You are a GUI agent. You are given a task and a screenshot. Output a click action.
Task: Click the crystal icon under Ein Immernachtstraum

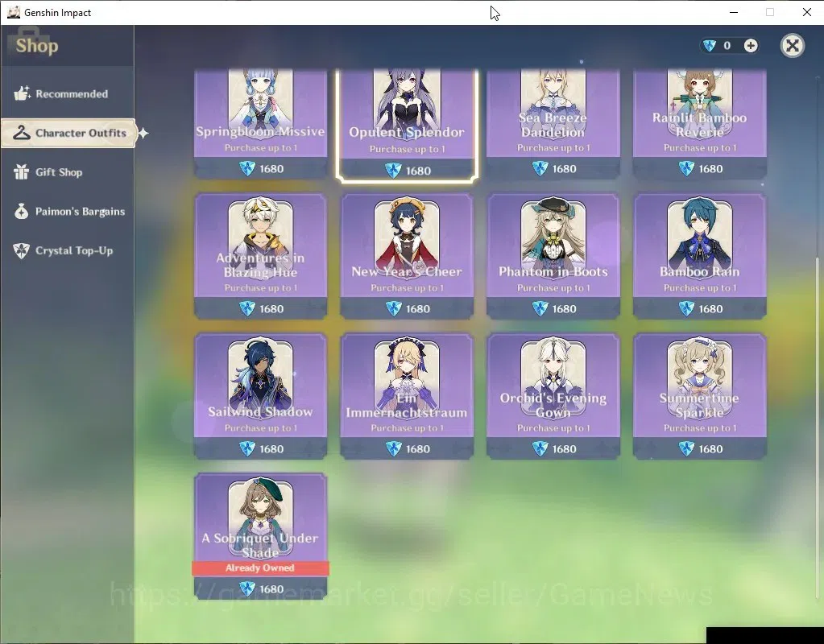(394, 449)
